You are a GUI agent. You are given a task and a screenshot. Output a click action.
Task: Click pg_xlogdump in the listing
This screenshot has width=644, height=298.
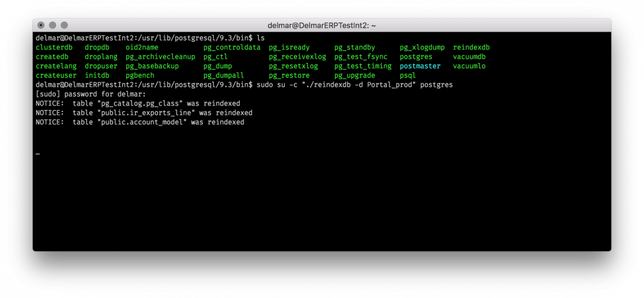pos(422,48)
